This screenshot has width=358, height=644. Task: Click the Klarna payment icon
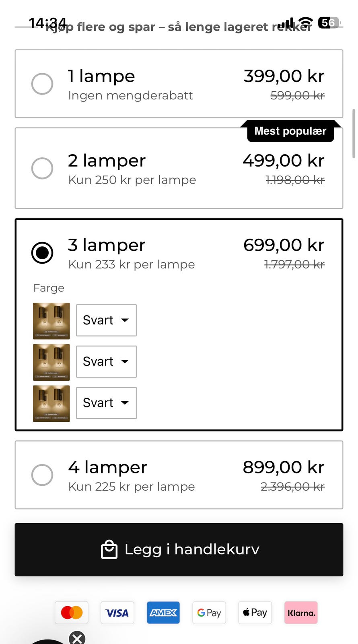click(301, 613)
